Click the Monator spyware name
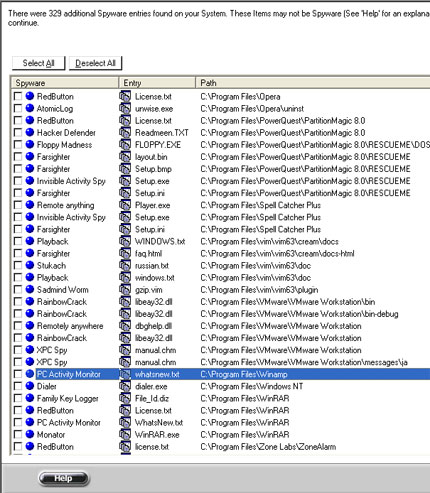Image resolution: width=430 pixels, height=493 pixels. [x=51, y=434]
